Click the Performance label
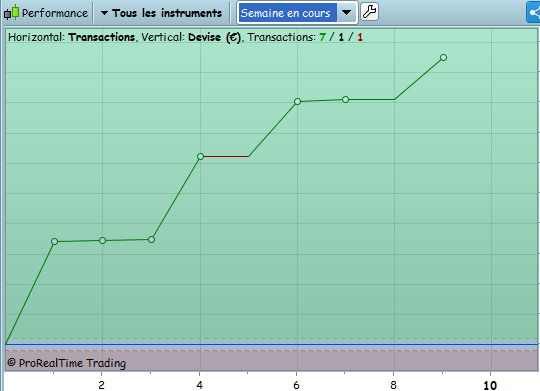540x391 pixels. 55,13
